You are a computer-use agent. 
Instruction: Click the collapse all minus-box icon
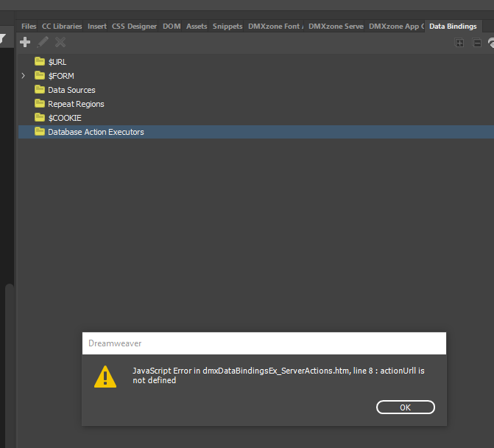(x=477, y=43)
